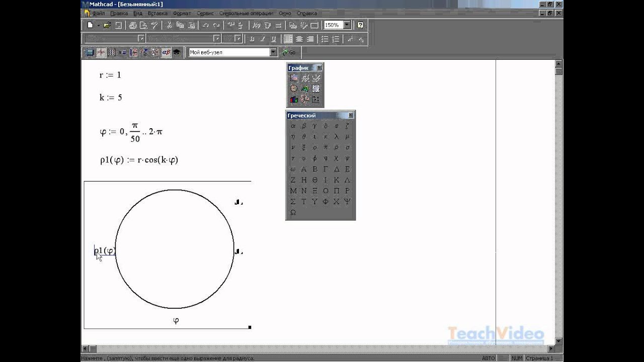Toggle Italic formatting
Image resolution: width=644 pixels, height=362 pixels.
263,39
